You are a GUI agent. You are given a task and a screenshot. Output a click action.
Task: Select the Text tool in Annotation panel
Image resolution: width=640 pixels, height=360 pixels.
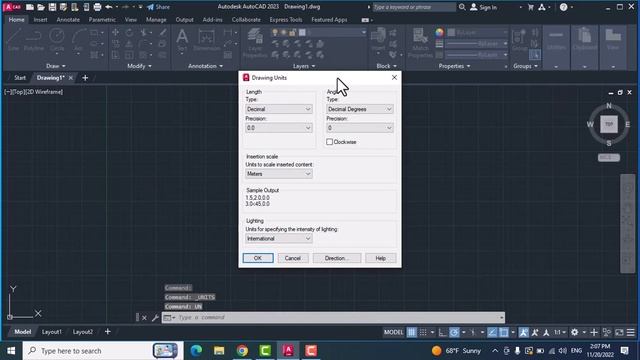pyautogui.click(x=182, y=40)
